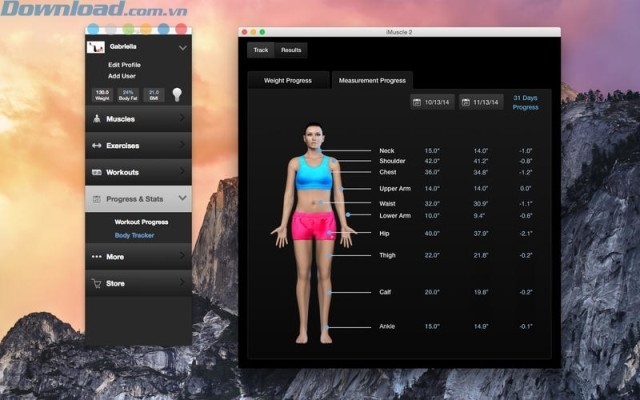The width and height of the screenshot is (640, 400).
Task: Click the More three-dots icon
Action: (97, 257)
